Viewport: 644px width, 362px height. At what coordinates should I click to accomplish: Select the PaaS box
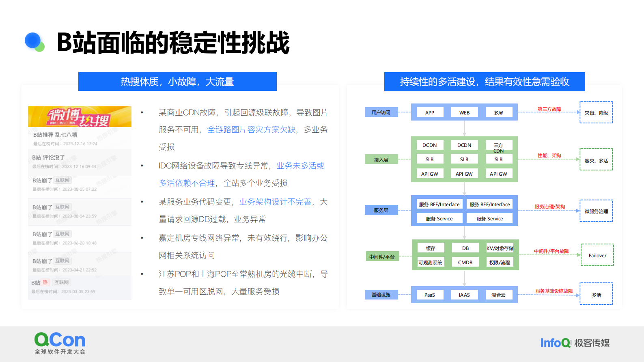coord(430,295)
